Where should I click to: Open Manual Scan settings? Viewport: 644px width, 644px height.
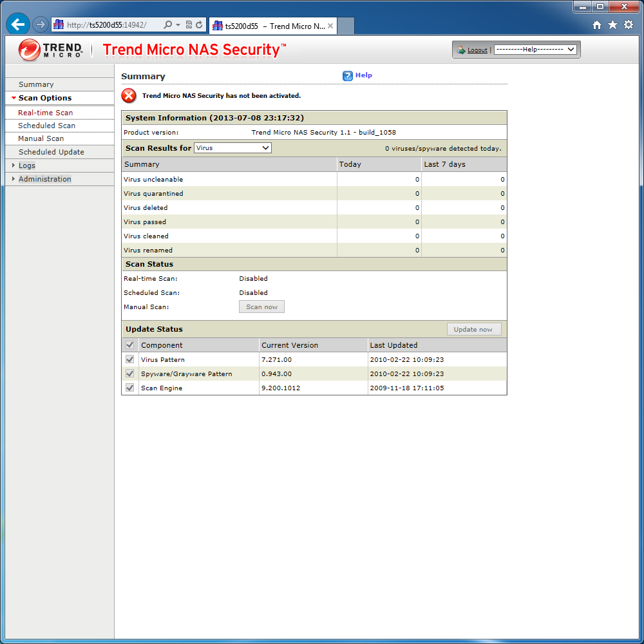pyautogui.click(x=41, y=138)
